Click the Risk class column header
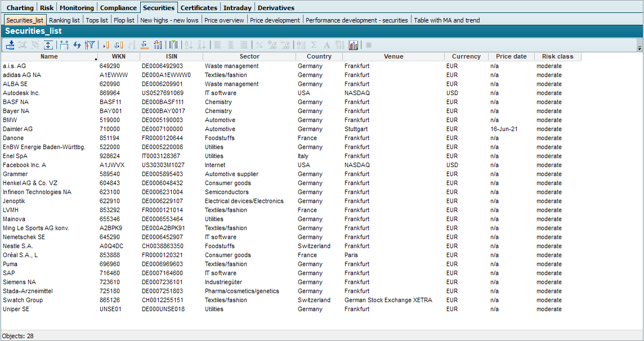644x341 pixels. click(x=557, y=56)
